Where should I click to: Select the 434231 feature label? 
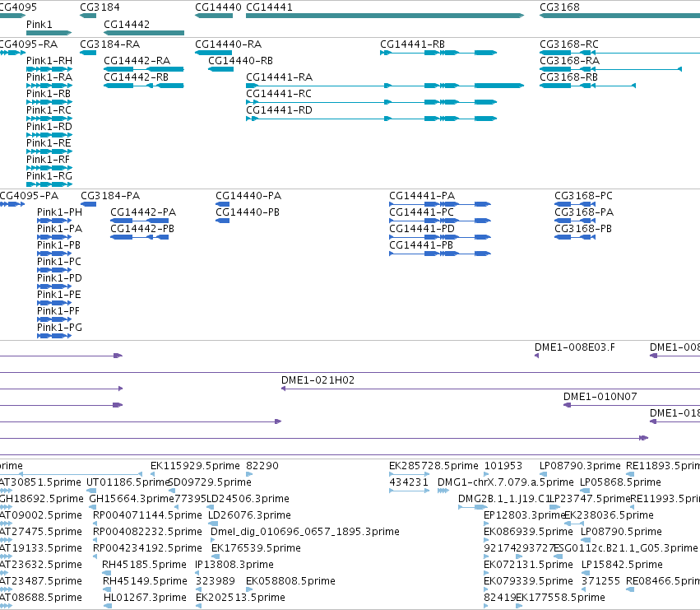[409, 482]
